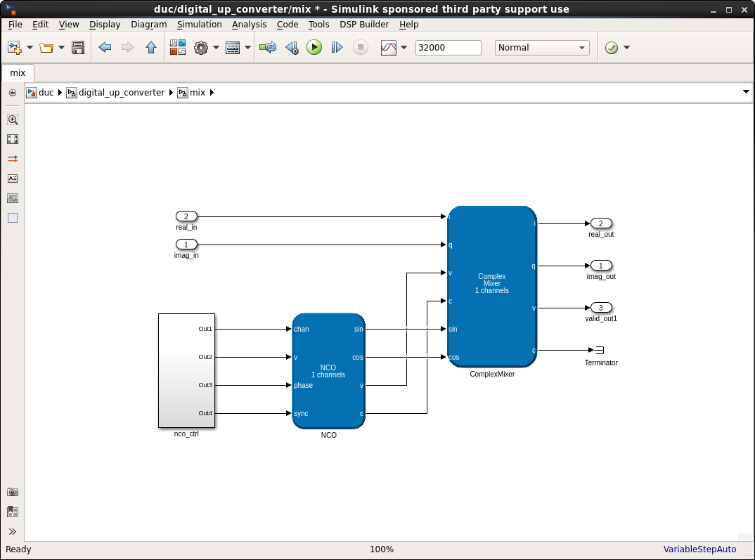This screenshot has width=755, height=560.
Task: Toggle the Hide/Show Model Browser icon
Action: (13, 93)
